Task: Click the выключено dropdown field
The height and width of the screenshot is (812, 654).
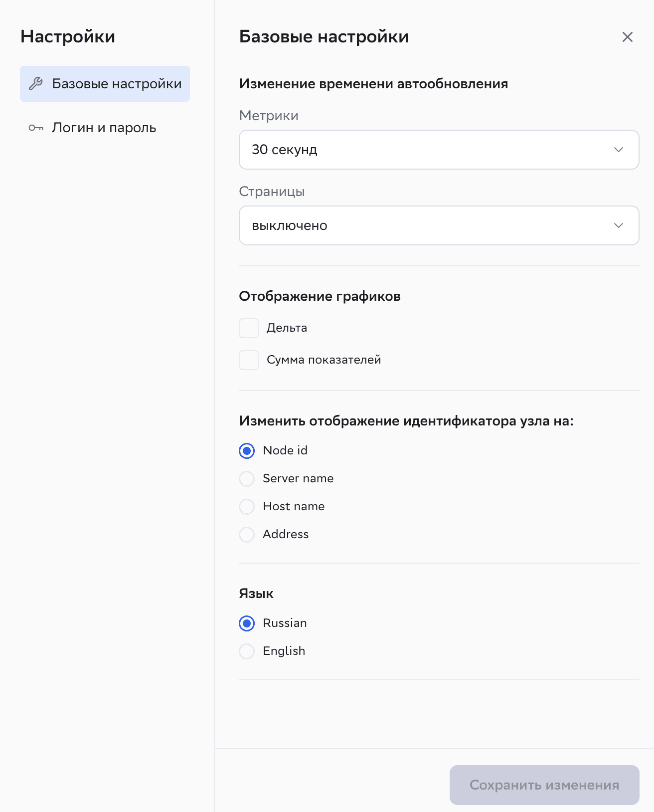Action: [x=439, y=225]
